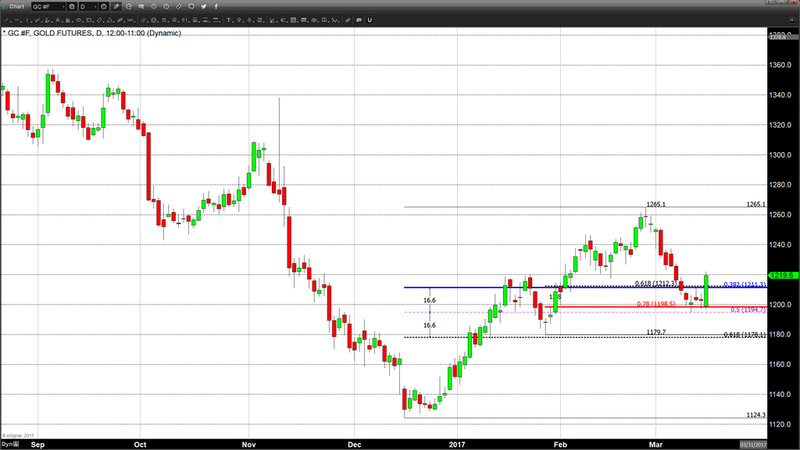This screenshot has width=800, height=450.
Task: Toggle the pencil drawing mode button
Action: click(116, 7)
